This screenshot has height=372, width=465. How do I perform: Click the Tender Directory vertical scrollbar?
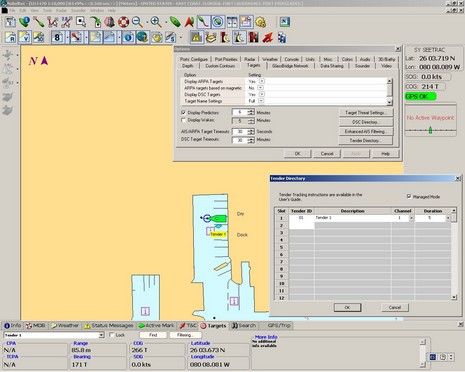point(454,254)
